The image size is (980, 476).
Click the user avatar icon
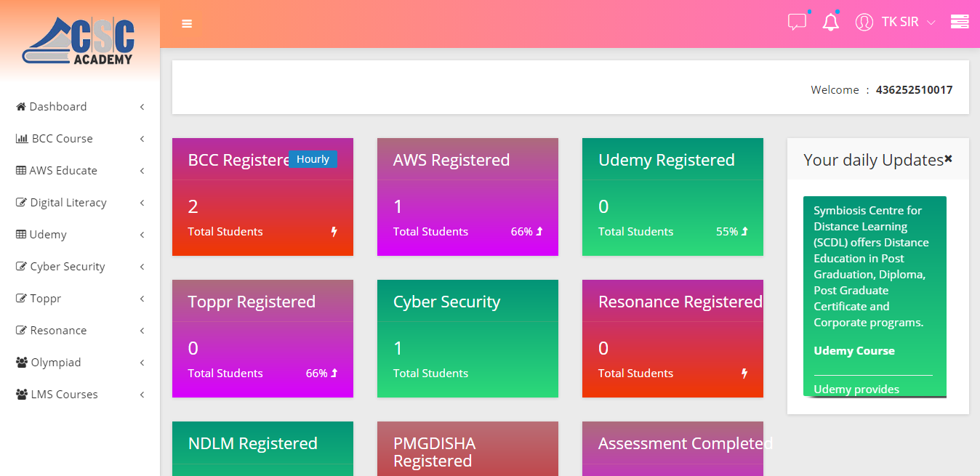(864, 22)
